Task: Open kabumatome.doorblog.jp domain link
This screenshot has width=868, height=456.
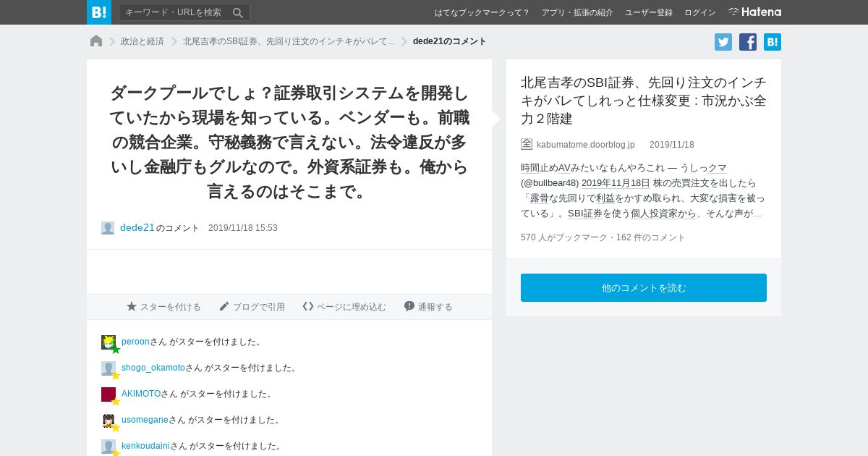Action: click(x=586, y=145)
